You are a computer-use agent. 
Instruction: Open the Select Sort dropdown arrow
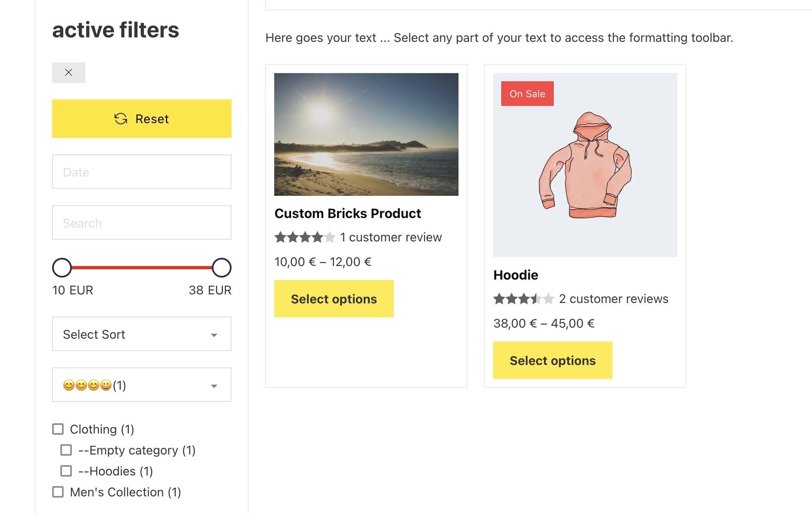click(x=214, y=335)
